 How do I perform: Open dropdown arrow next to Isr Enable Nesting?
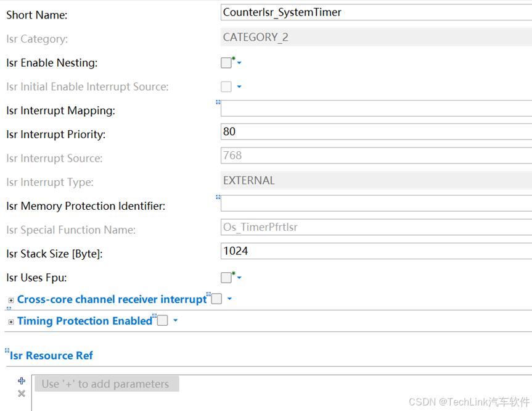tap(239, 63)
